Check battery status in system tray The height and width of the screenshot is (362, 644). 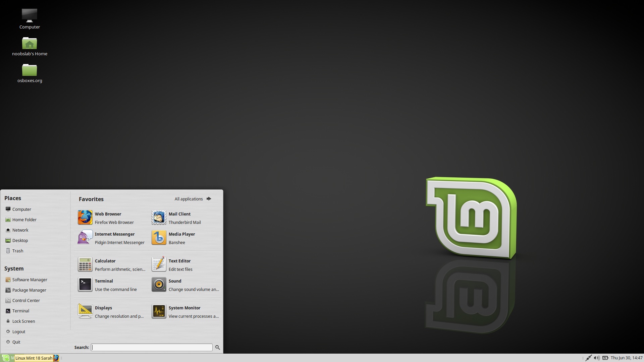tap(606, 358)
